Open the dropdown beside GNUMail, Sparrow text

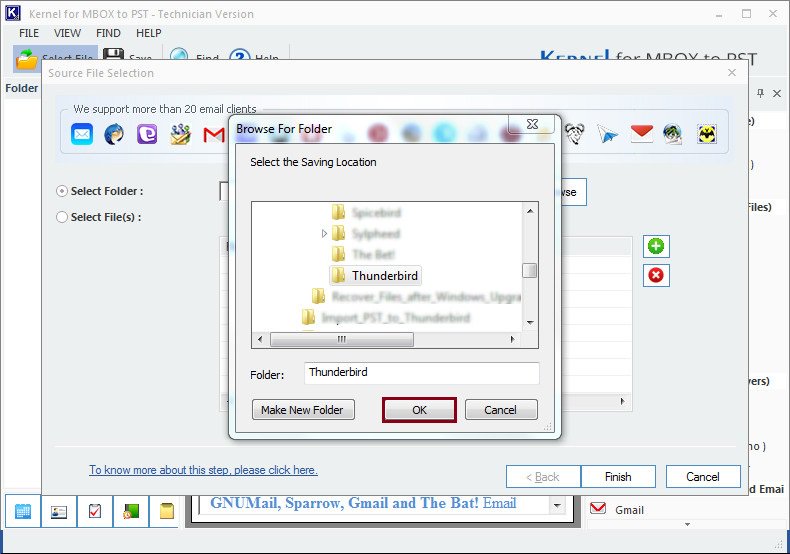(557, 505)
